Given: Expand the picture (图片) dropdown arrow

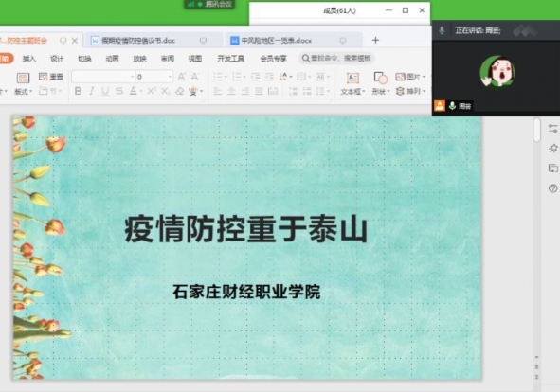Looking at the screenshot, I should coord(424,77).
